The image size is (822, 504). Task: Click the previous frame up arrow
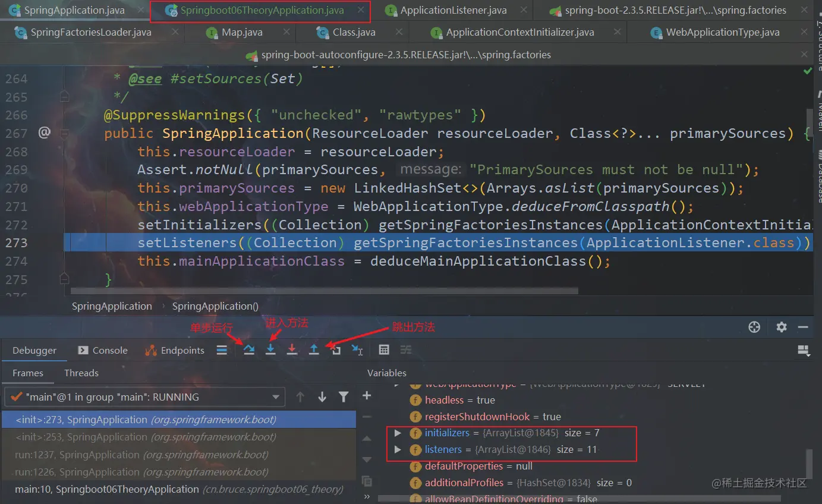pyautogui.click(x=300, y=397)
